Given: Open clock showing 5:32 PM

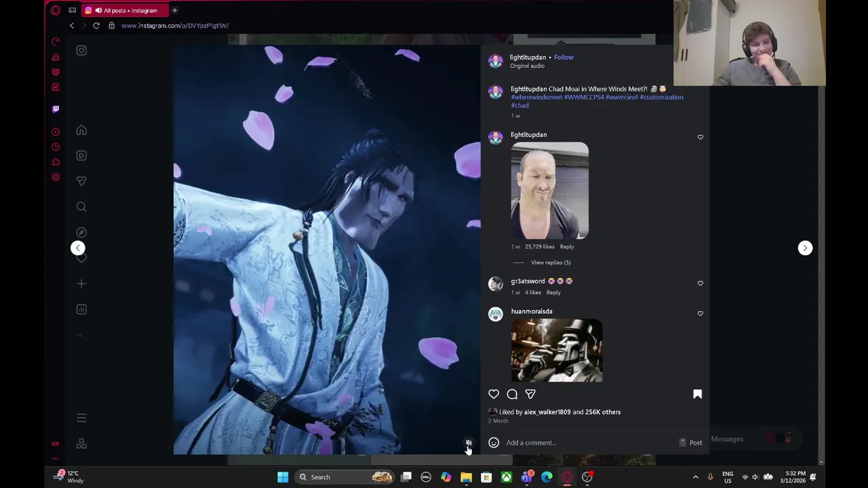Looking at the screenshot, I should point(792,477).
